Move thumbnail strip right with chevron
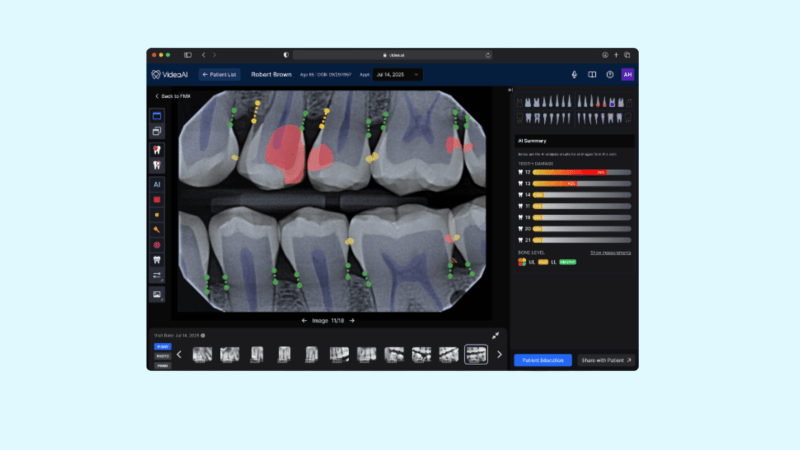 499,355
